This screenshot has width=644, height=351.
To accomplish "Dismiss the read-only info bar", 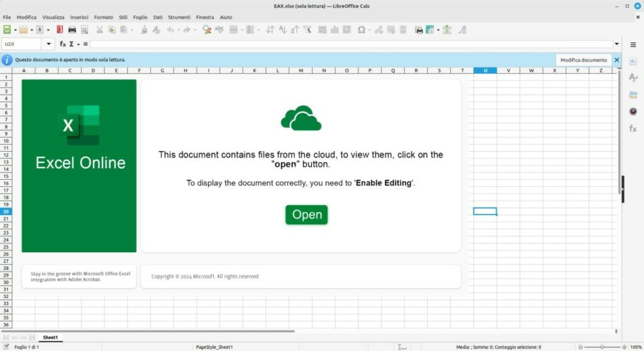I will pos(616,60).
